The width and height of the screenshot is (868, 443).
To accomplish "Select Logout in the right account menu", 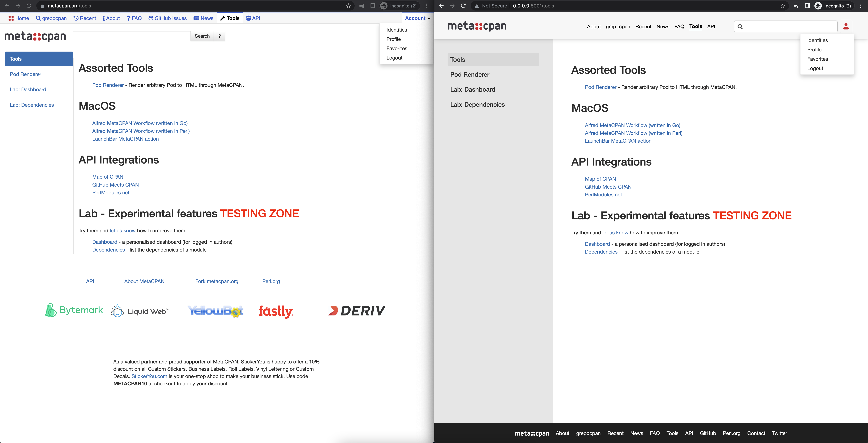I will point(815,68).
